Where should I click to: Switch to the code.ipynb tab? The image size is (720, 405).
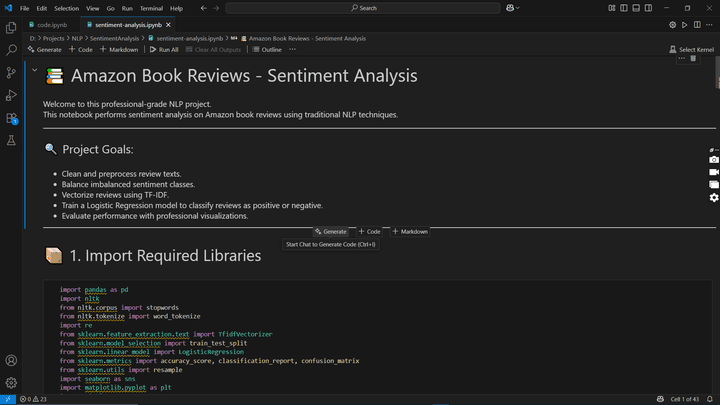pos(50,24)
